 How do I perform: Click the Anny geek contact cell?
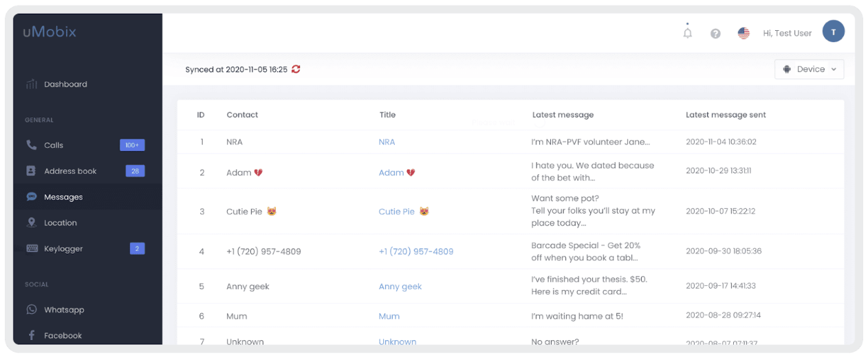[248, 286]
